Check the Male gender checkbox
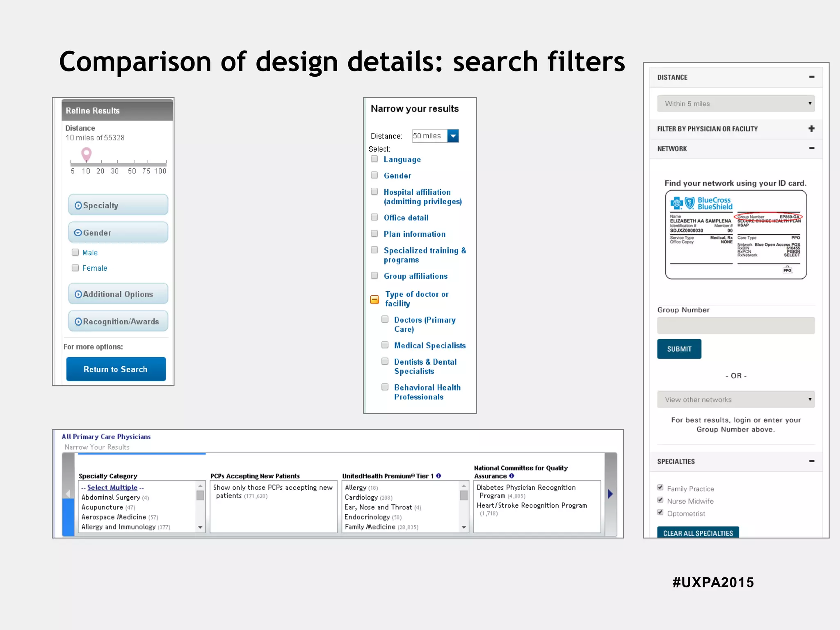Image resolution: width=840 pixels, height=630 pixels. (75, 252)
